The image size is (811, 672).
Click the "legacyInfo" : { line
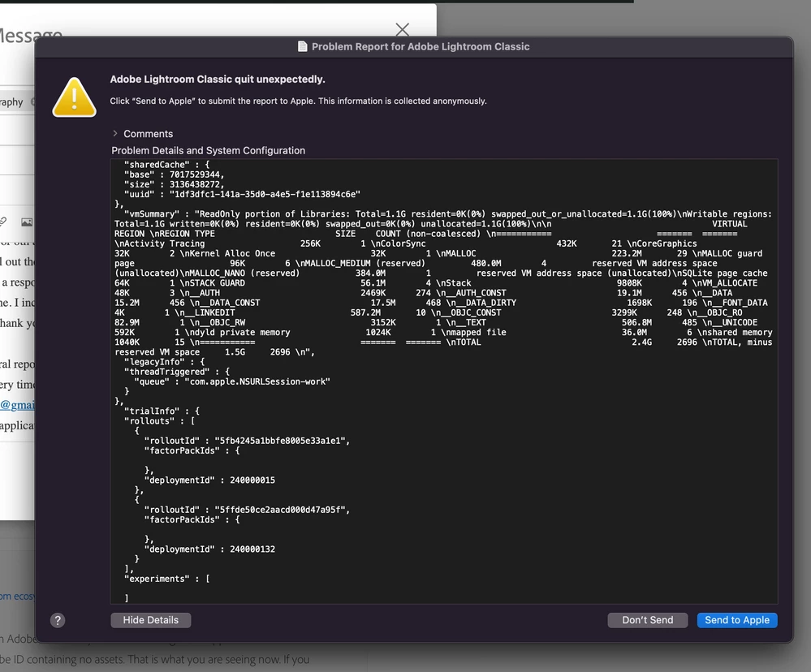(165, 362)
